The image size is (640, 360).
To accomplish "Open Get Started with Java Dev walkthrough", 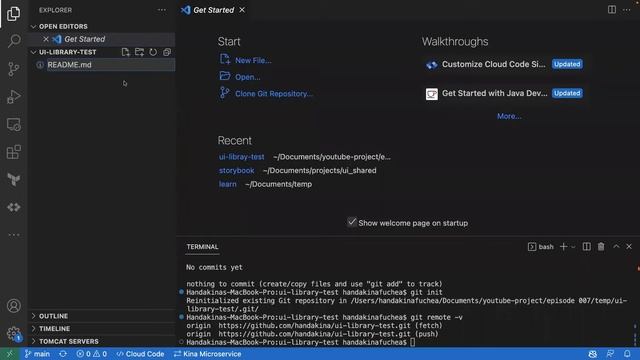I will click(504, 93).
